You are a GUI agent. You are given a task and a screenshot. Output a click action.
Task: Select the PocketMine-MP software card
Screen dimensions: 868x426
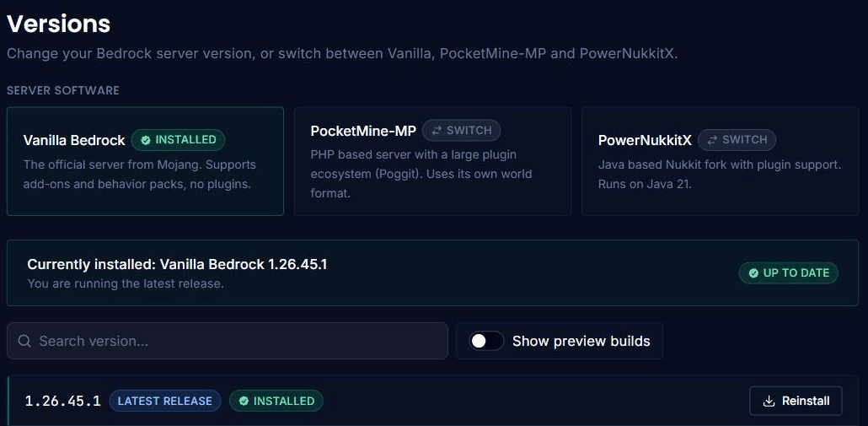[x=432, y=161]
